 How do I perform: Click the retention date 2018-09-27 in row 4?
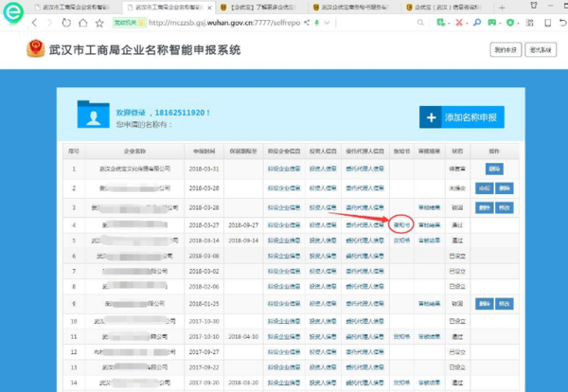pyautogui.click(x=243, y=225)
